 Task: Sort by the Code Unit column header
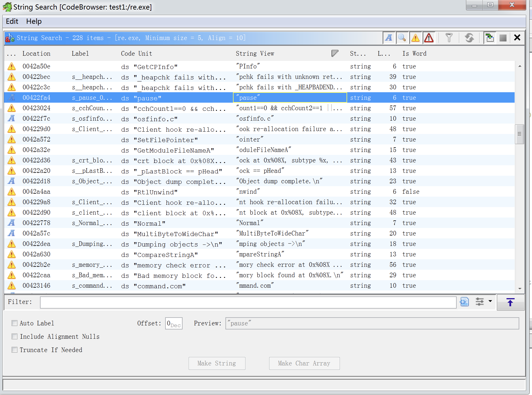tap(136, 54)
